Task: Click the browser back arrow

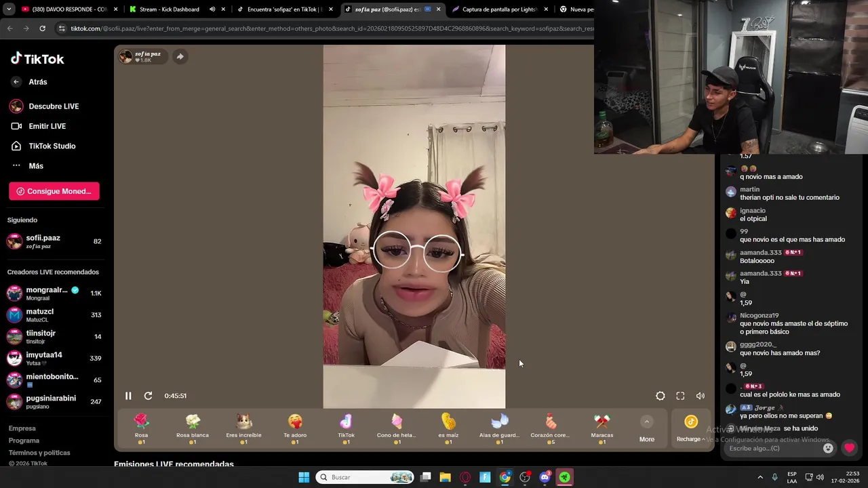Action: point(9,28)
